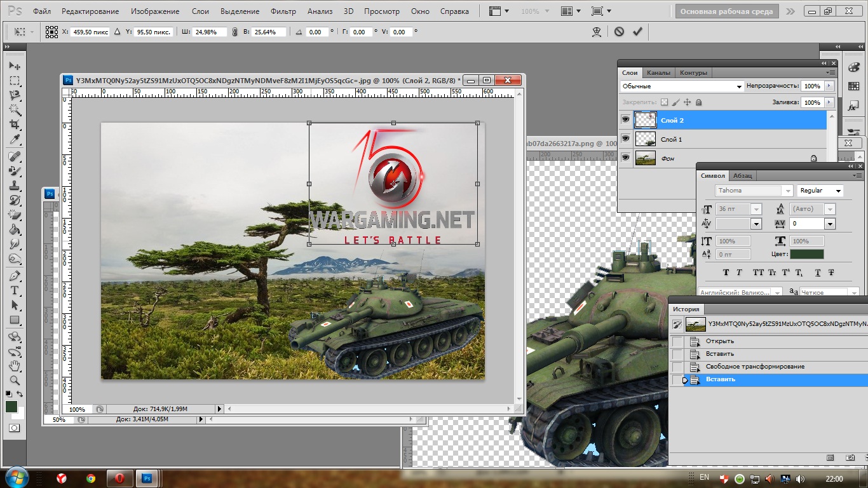Open the layer styles fx panel icon
This screenshot has height=488, width=868.
(852, 107)
